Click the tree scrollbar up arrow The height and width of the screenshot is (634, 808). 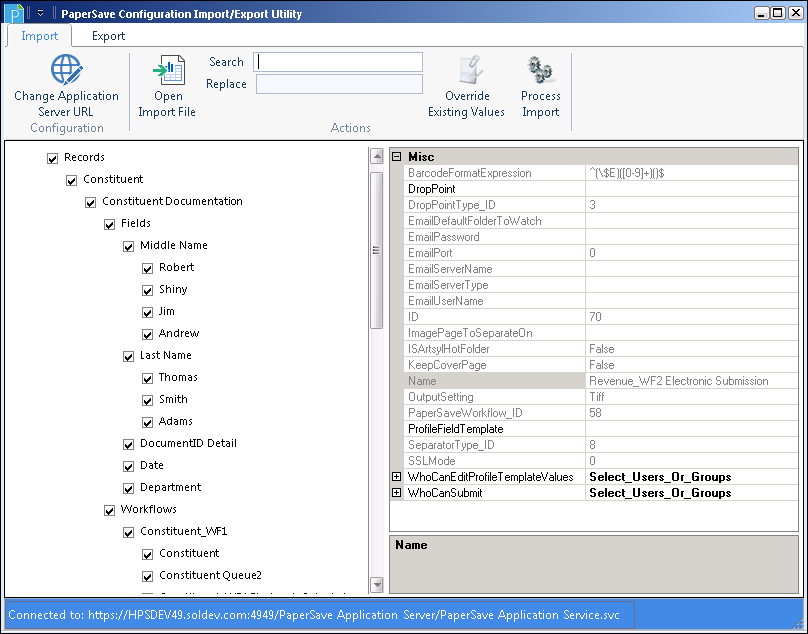(377, 156)
